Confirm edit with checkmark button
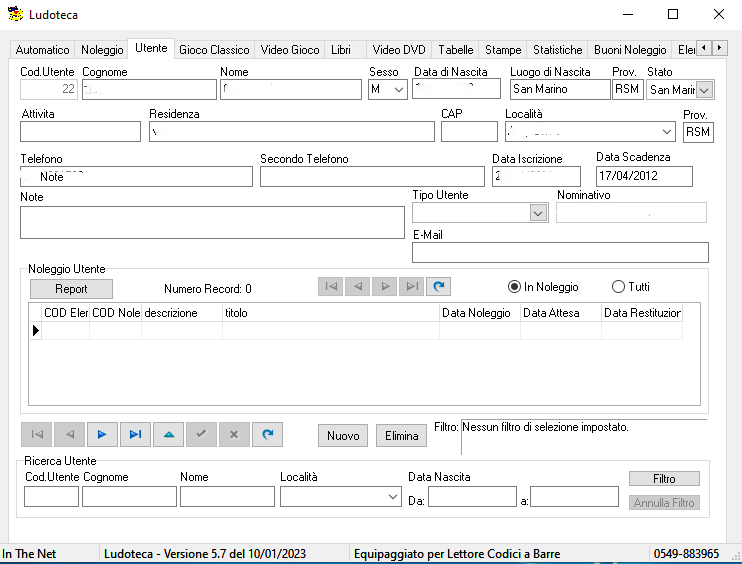The height and width of the screenshot is (564, 742). 202,434
